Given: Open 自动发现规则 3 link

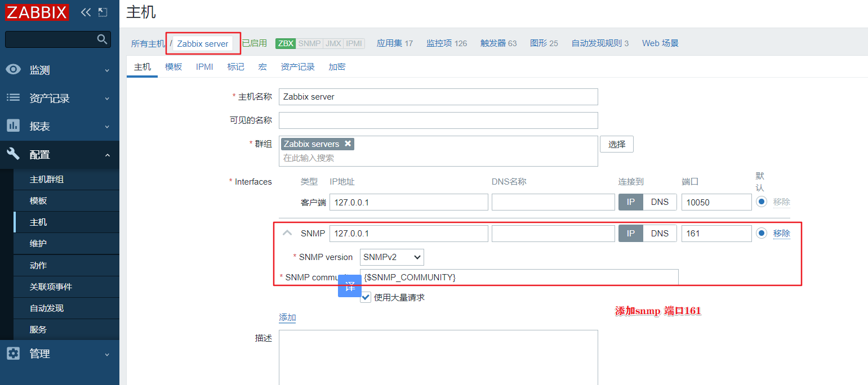Looking at the screenshot, I should click(600, 43).
